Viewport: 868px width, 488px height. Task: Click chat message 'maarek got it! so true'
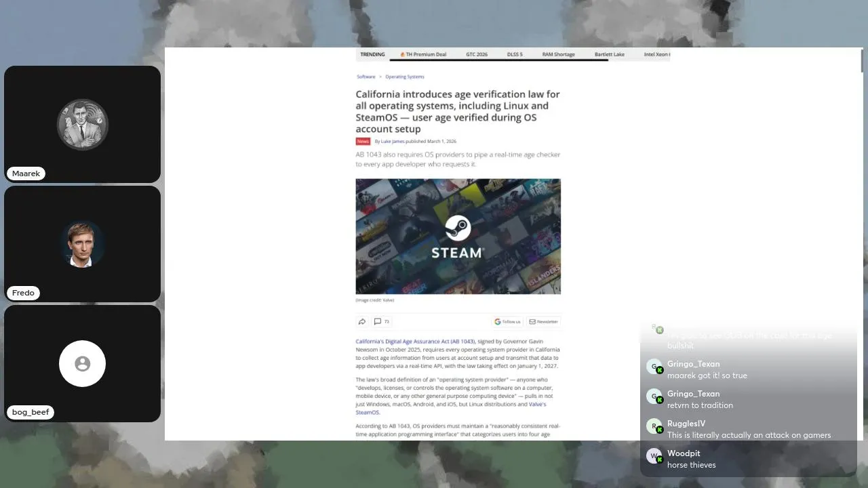click(x=707, y=375)
